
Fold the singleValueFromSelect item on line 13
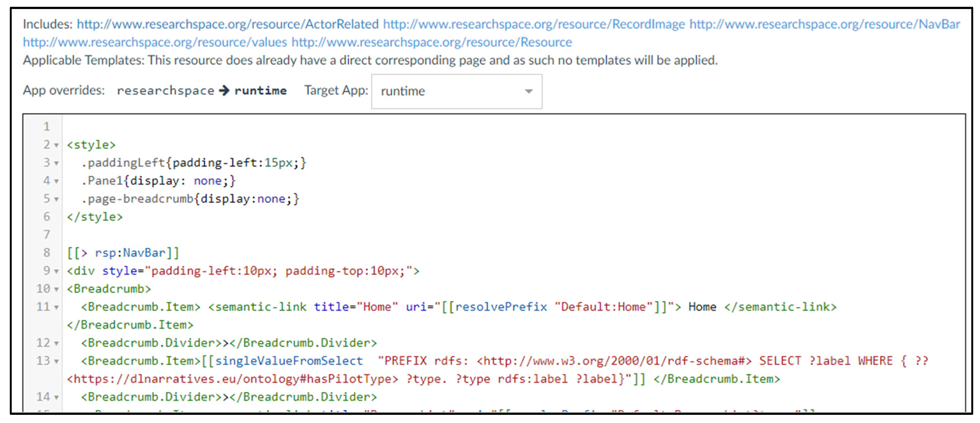(x=56, y=361)
